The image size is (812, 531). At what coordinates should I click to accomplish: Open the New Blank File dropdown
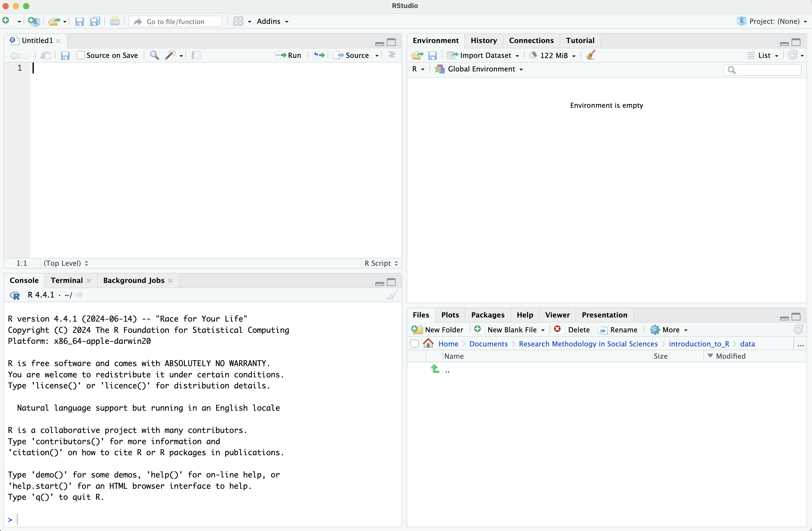point(509,330)
